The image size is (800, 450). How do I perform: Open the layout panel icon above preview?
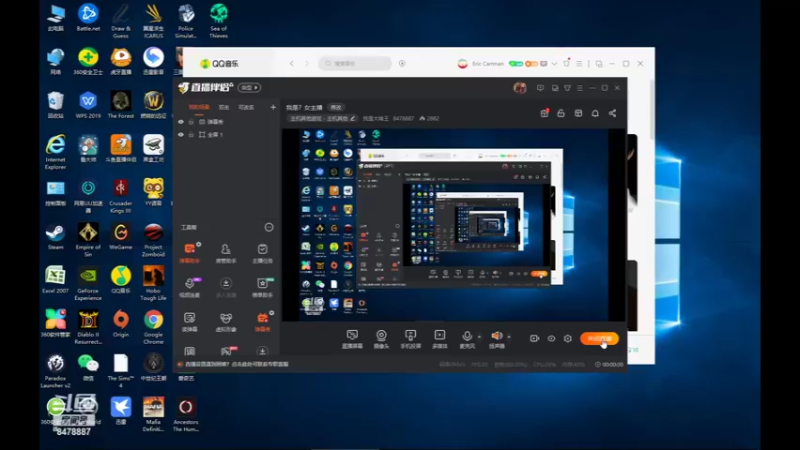click(578, 113)
